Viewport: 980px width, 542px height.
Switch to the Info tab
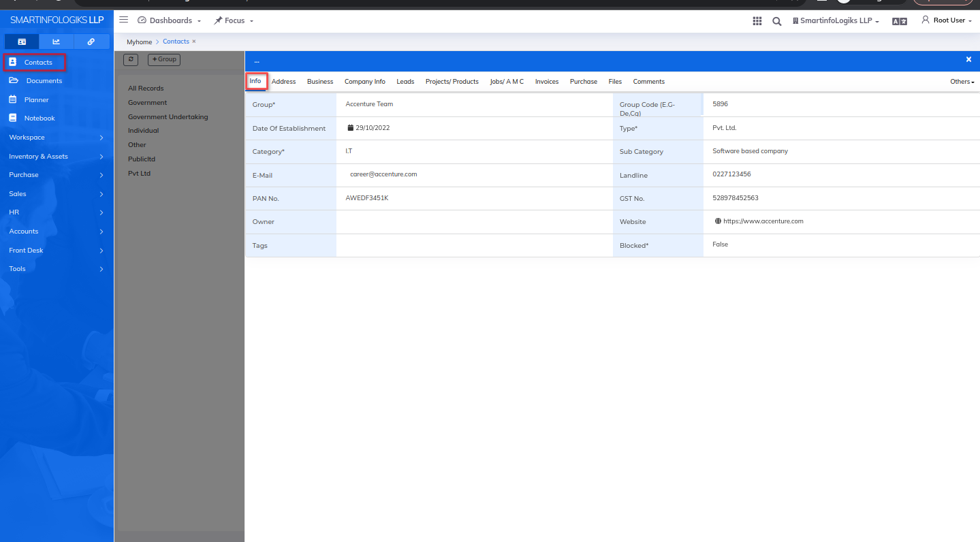255,81
